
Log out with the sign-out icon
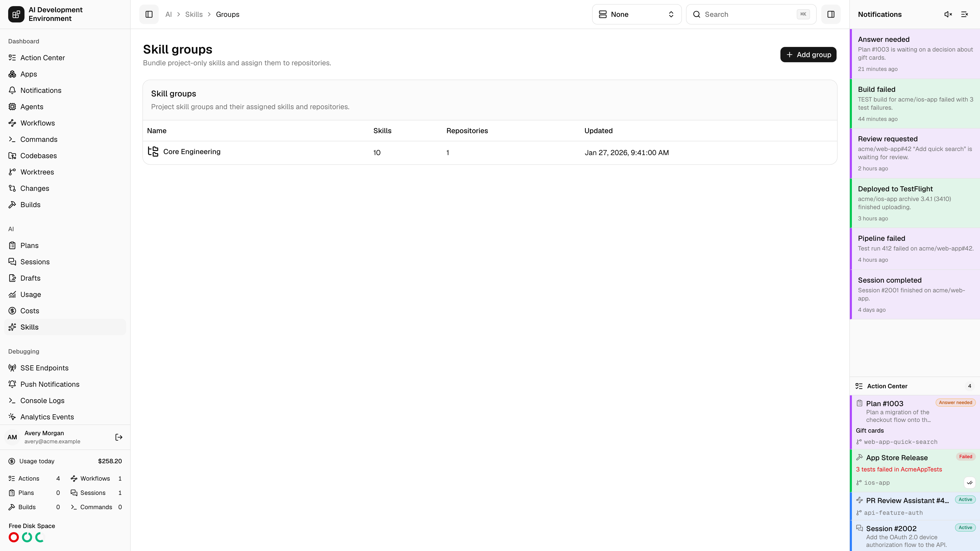pyautogui.click(x=119, y=437)
